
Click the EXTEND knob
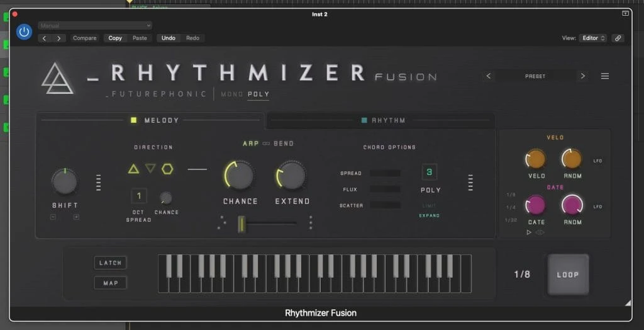pyautogui.click(x=291, y=175)
